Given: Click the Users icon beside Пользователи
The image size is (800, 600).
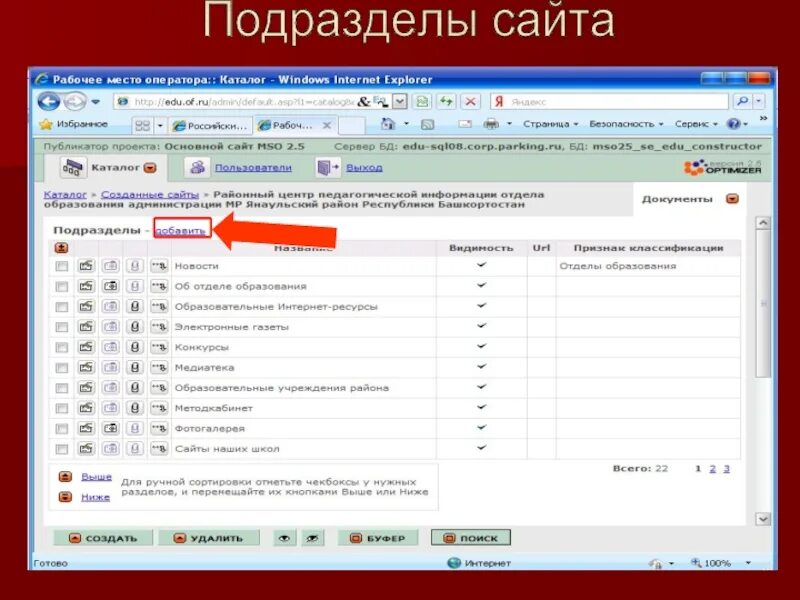Looking at the screenshot, I should click(x=197, y=167).
